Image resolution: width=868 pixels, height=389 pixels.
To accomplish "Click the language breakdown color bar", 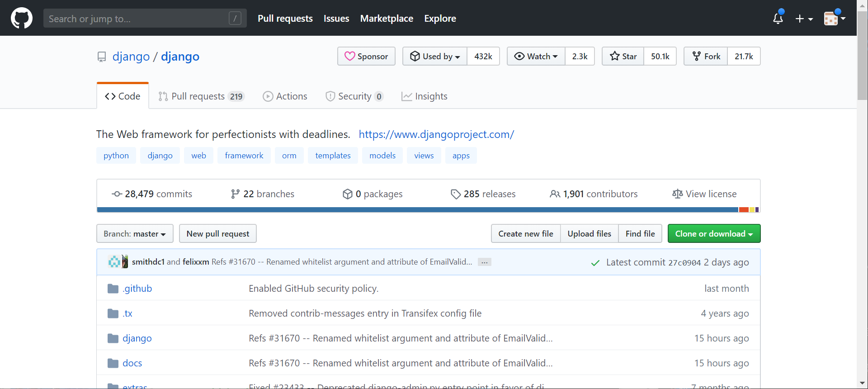I will (428, 210).
